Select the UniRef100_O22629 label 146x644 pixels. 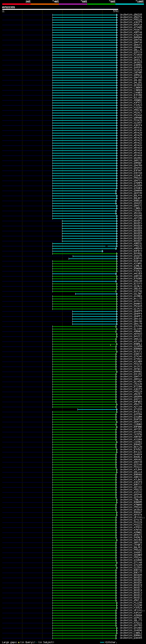click(131, 70)
